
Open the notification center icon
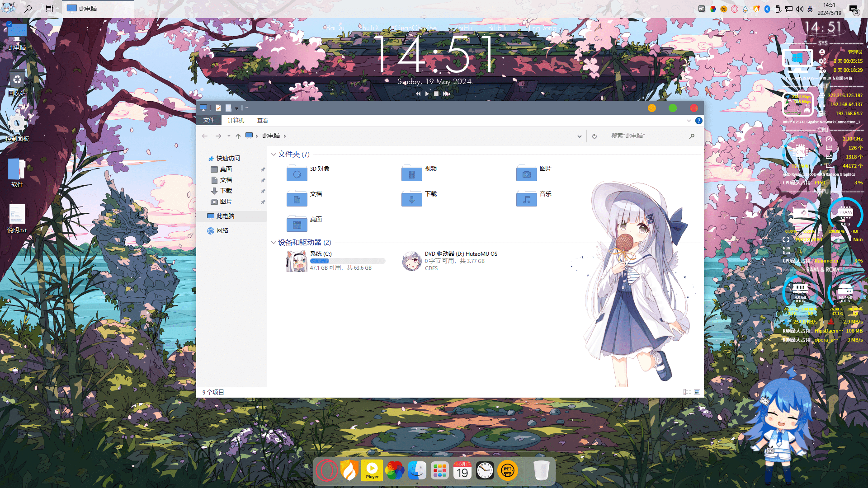pos(854,9)
